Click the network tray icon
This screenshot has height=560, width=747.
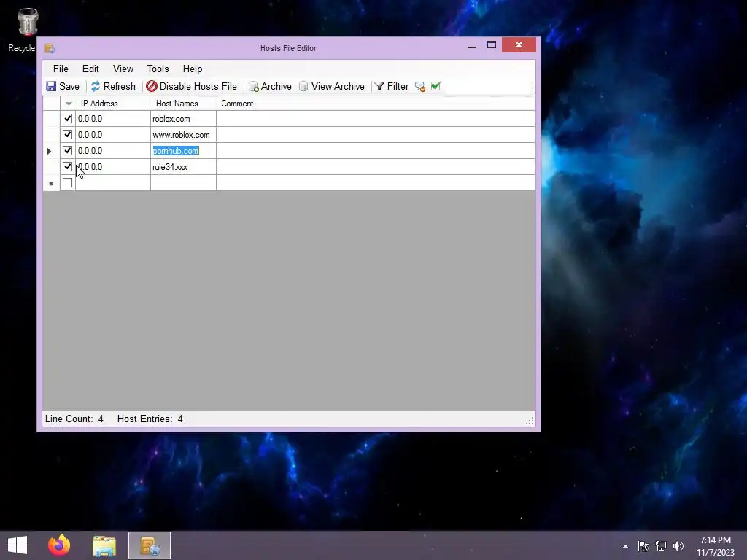pyautogui.click(x=661, y=546)
